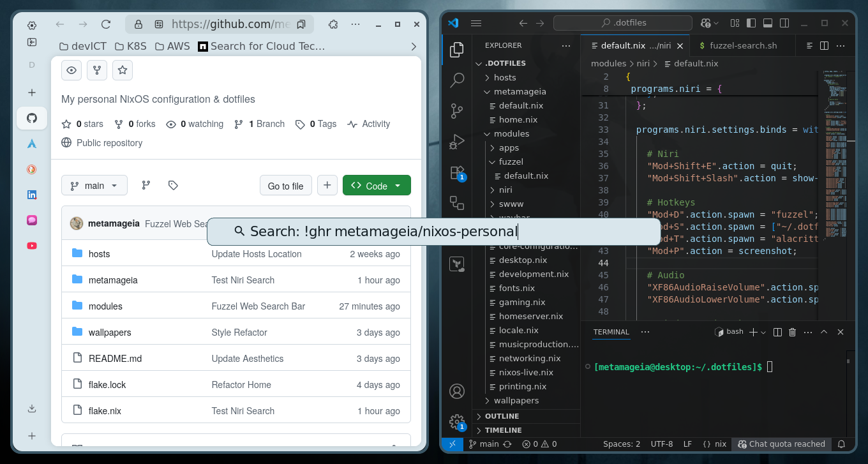The width and height of the screenshot is (868, 464).
Task: Select the TERMINAL panel tab
Action: coord(611,332)
